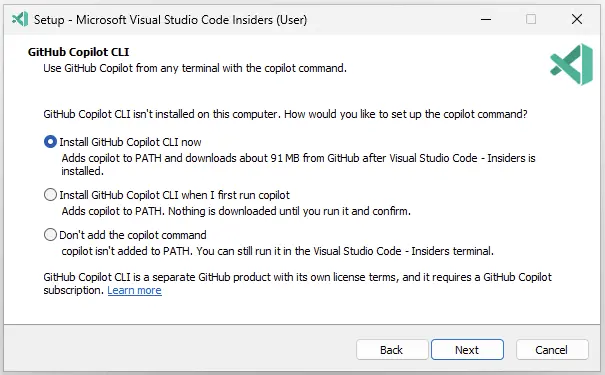Image resolution: width=605 pixels, height=375 pixels.
Task: Click the large VS Code Insiders logo
Action: click(x=571, y=64)
